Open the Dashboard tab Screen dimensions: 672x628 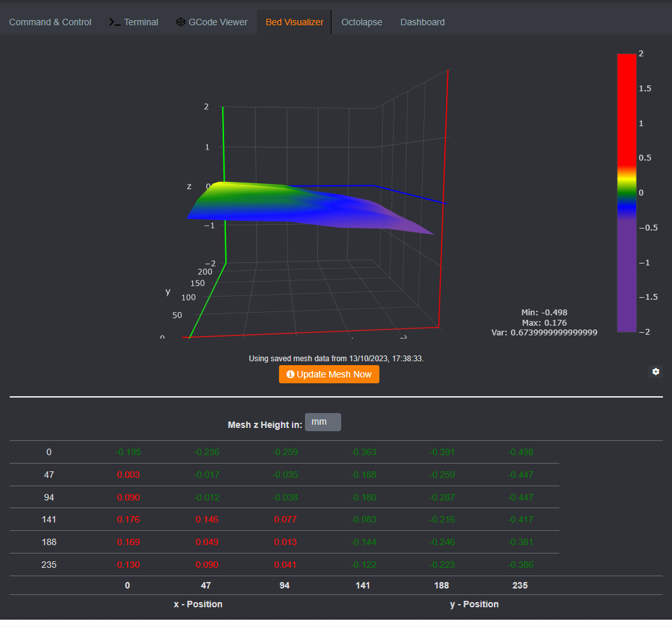(x=422, y=22)
